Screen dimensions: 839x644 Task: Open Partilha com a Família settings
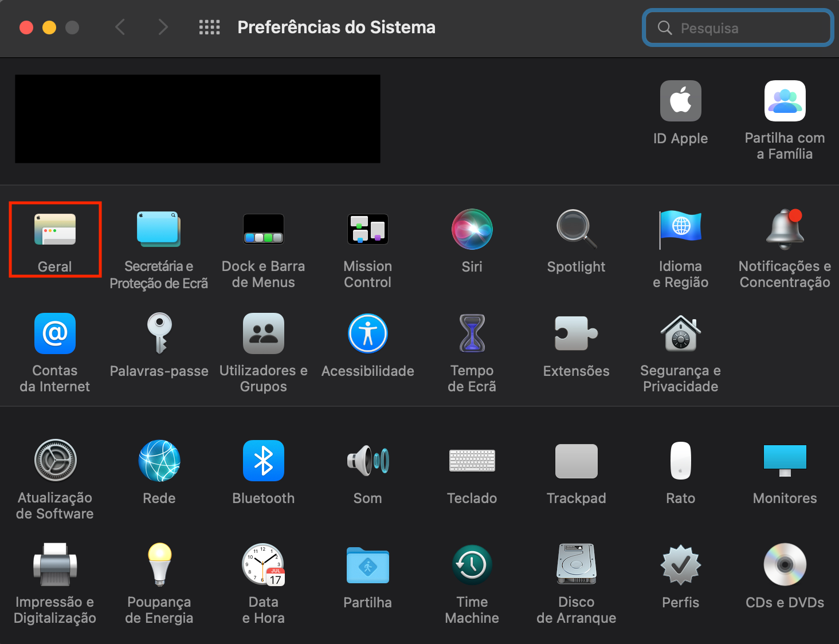tap(785, 101)
